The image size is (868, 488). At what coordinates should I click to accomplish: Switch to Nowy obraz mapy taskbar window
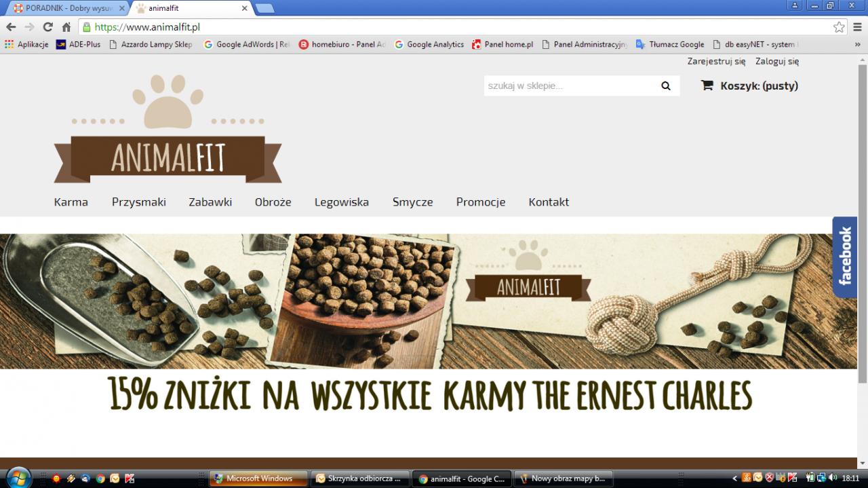tap(564, 478)
